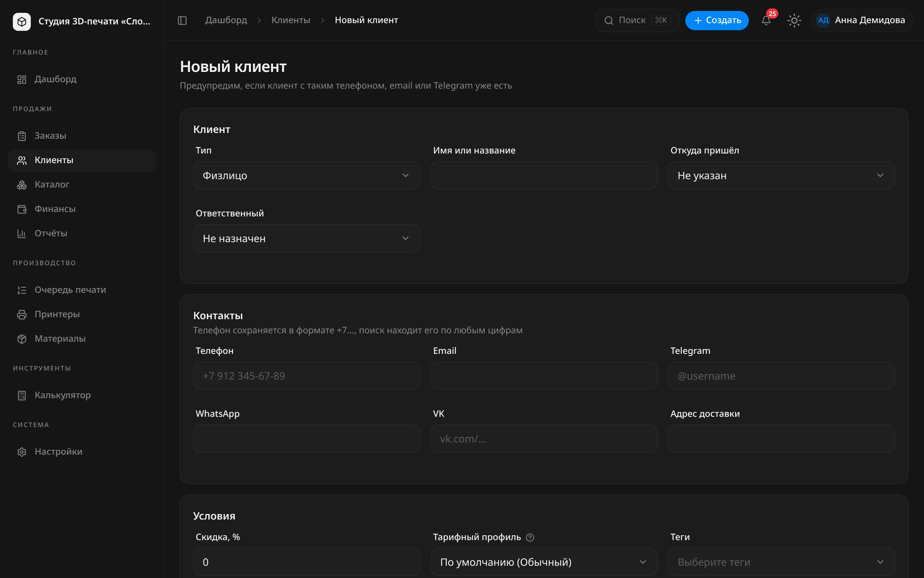Image resolution: width=924 pixels, height=578 pixels.
Task: Click the search magnifier icon
Action: coord(609,20)
